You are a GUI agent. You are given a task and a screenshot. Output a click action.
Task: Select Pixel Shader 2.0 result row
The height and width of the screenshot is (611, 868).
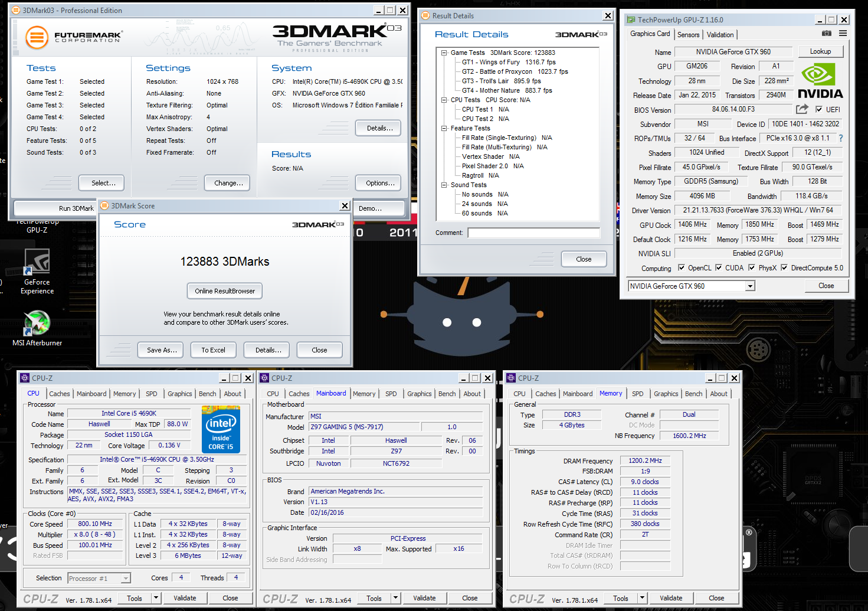click(x=493, y=166)
